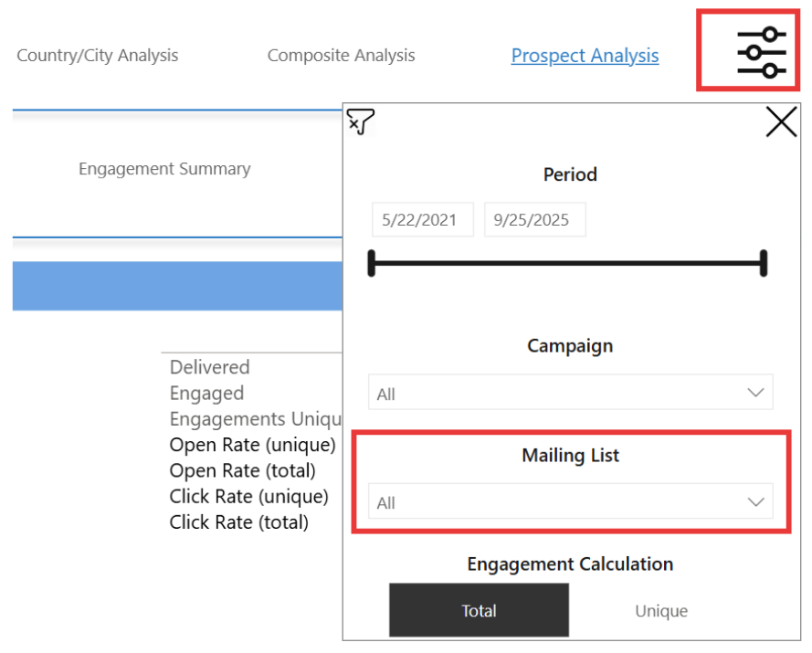Click the Delivered metric row
This screenshot has width=812, height=653.
(x=209, y=367)
